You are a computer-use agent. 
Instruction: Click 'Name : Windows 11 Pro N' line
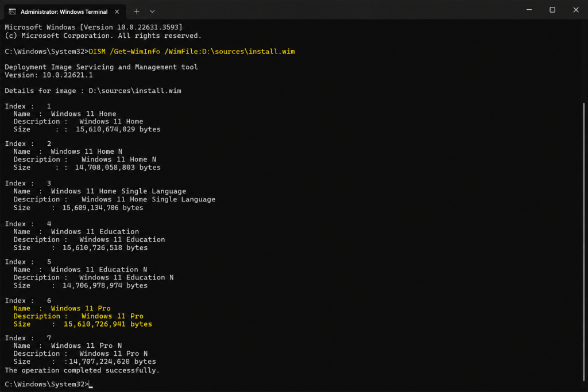click(x=68, y=346)
